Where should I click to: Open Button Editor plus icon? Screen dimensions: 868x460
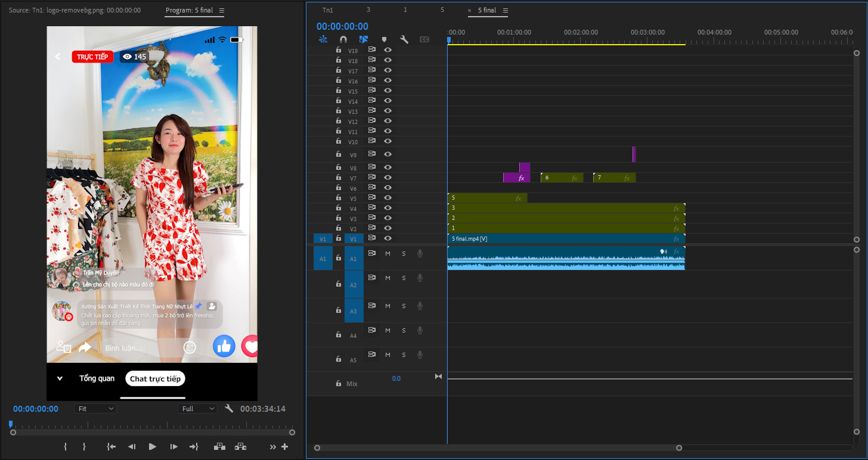coord(284,446)
